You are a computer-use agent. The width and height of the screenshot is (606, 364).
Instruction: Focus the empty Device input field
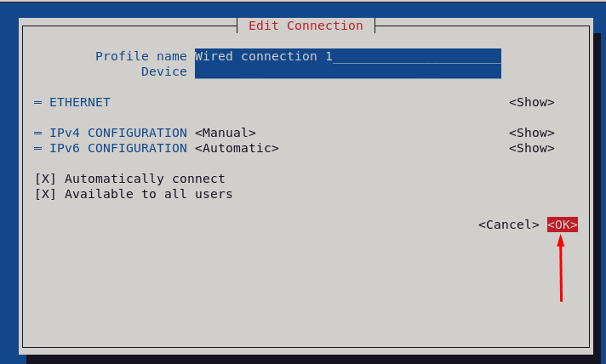348,71
